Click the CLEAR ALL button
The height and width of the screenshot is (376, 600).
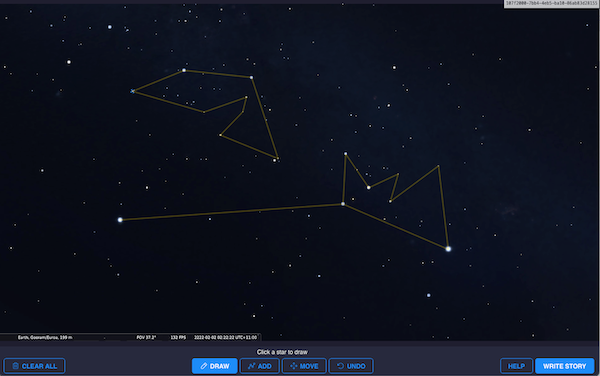click(x=34, y=366)
